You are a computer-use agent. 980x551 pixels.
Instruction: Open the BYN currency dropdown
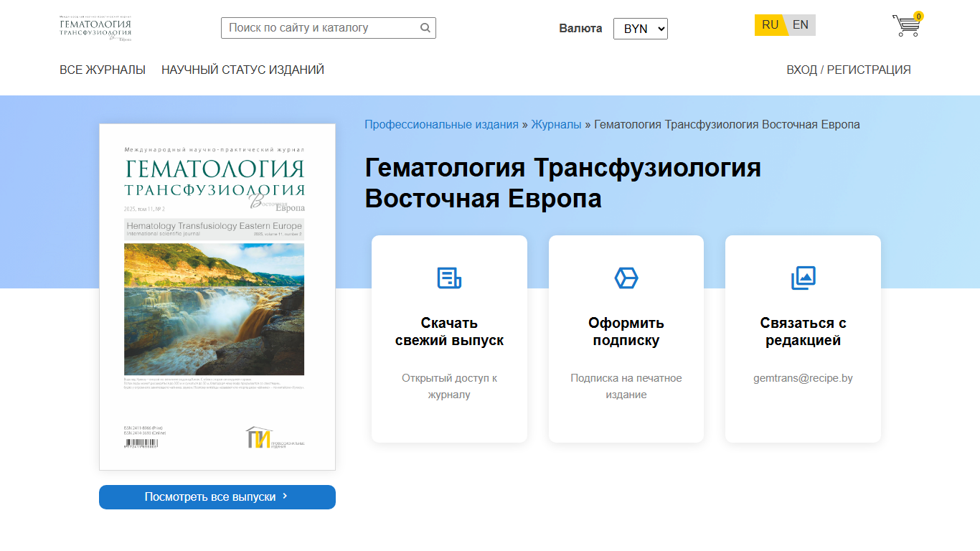641,29
